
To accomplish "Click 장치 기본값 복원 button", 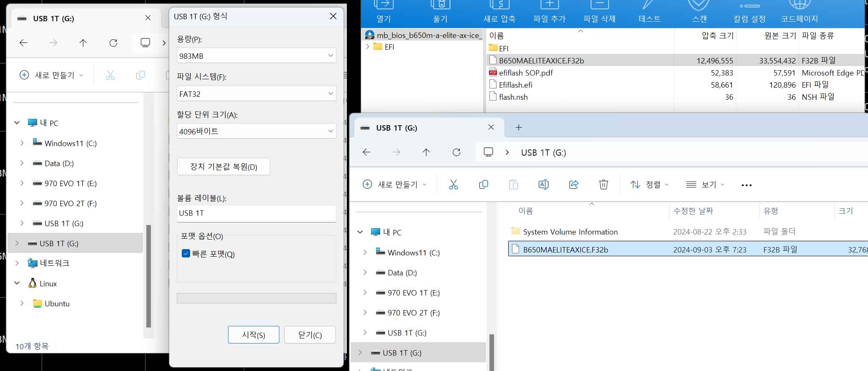I will coord(223,167).
